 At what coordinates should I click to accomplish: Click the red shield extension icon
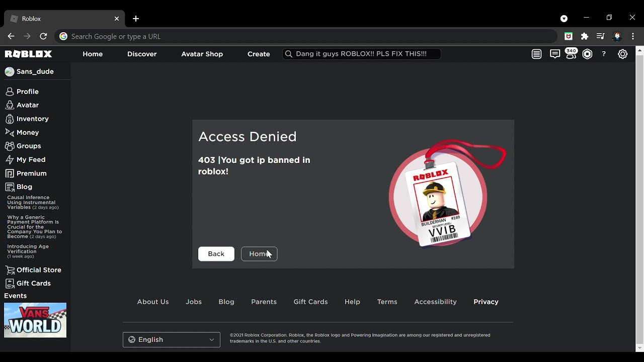pyautogui.click(x=569, y=36)
